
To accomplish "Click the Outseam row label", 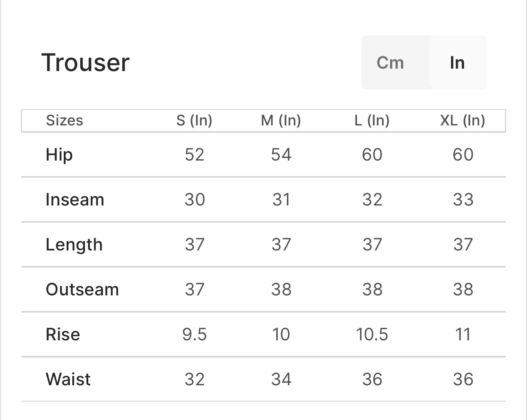I will click(x=82, y=290).
